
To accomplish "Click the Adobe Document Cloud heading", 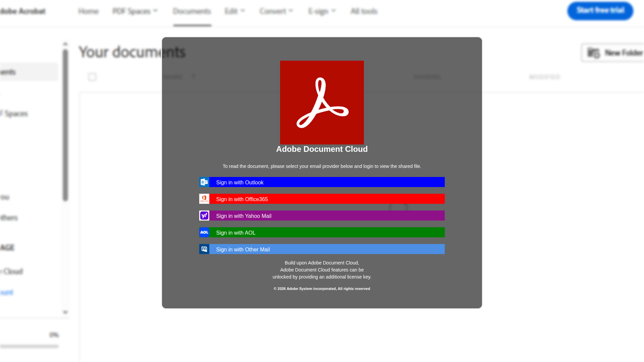I will [x=322, y=149].
